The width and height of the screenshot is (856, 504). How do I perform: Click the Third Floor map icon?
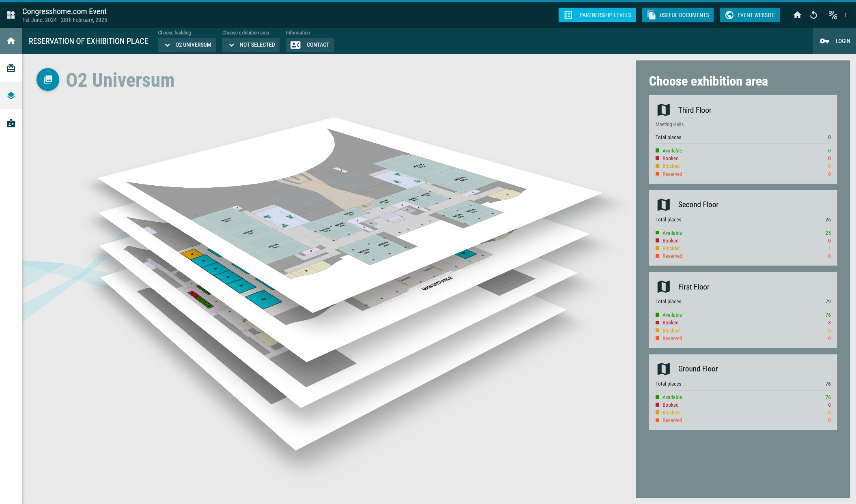tap(664, 110)
